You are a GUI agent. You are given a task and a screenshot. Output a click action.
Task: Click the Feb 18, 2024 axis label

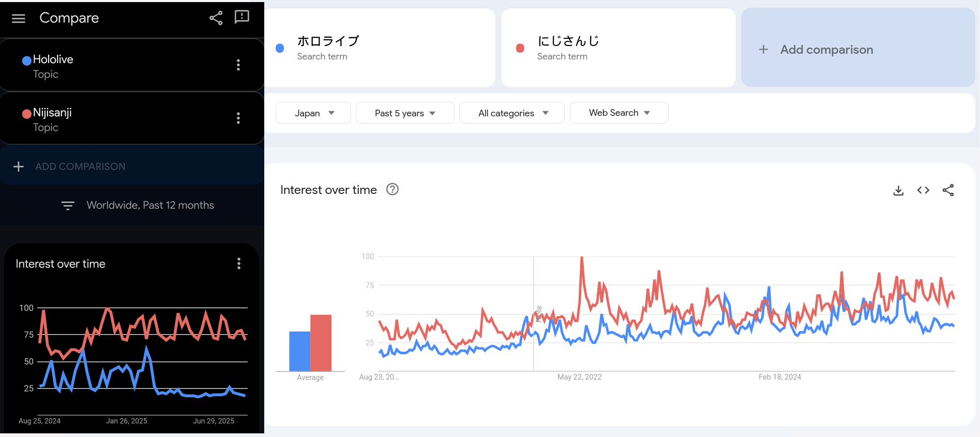[x=780, y=377]
